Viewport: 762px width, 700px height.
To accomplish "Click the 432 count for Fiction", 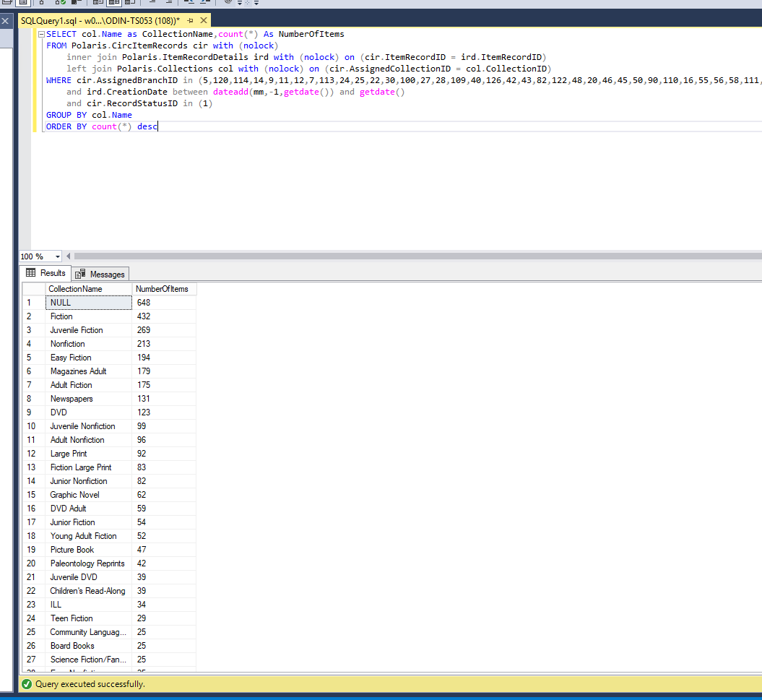I will pos(163,316).
